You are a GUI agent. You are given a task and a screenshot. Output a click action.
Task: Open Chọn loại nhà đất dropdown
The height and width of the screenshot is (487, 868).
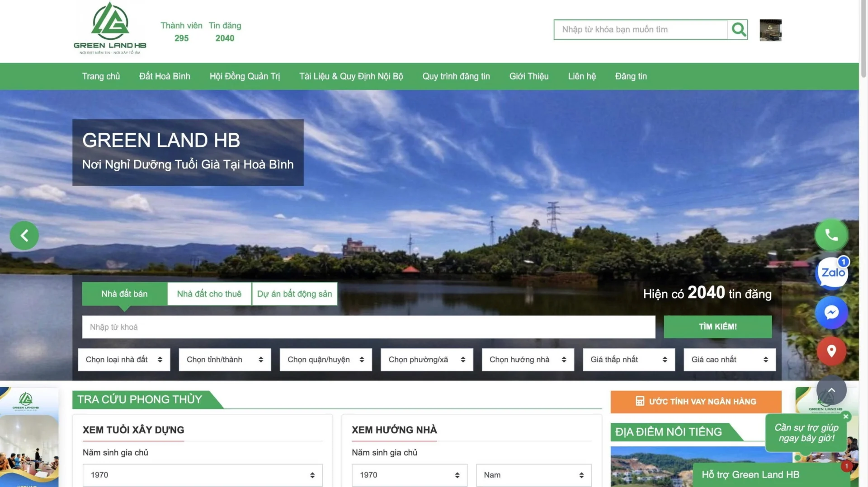click(x=124, y=360)
